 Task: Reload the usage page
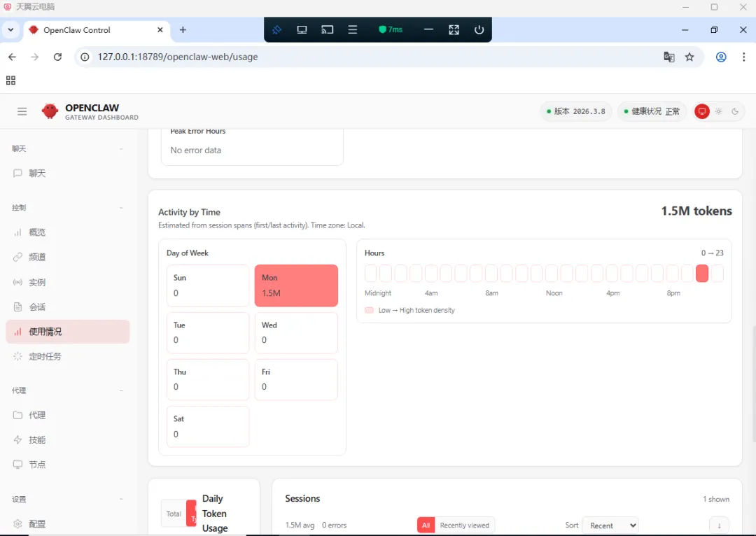(x=57, y=57)
